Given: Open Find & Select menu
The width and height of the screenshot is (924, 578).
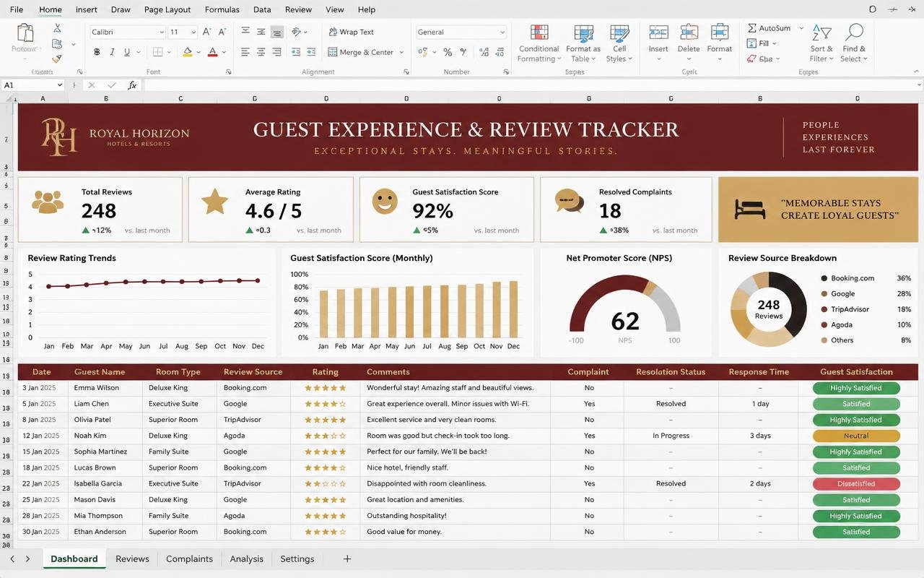Looking at the screenshot, I should pyautogui.click(x=855, y=43).
